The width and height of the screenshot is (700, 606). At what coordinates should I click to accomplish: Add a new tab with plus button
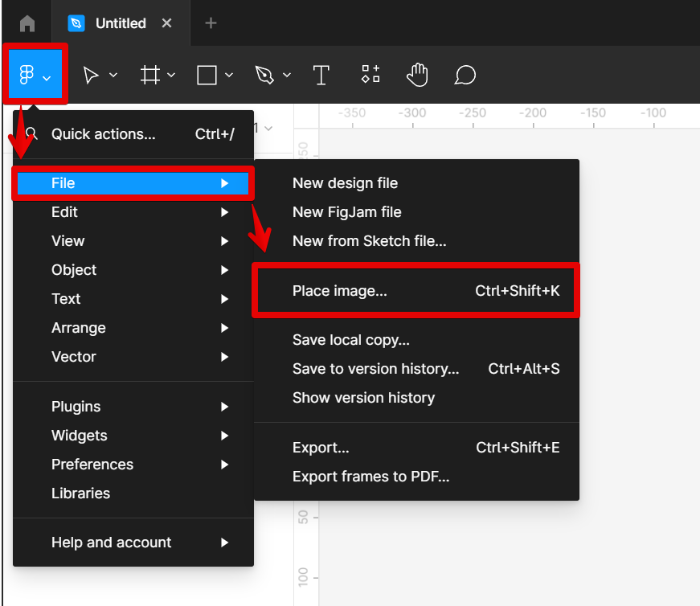tap(211, 23)
